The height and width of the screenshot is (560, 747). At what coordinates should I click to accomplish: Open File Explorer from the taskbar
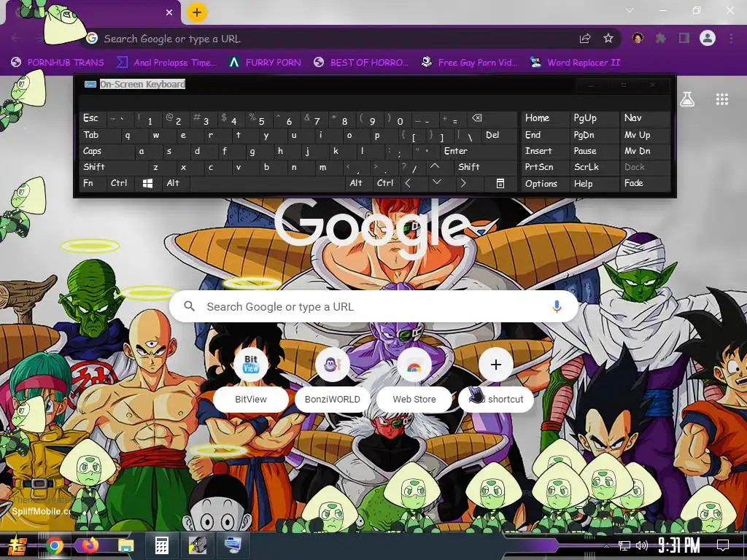point(125,545)
